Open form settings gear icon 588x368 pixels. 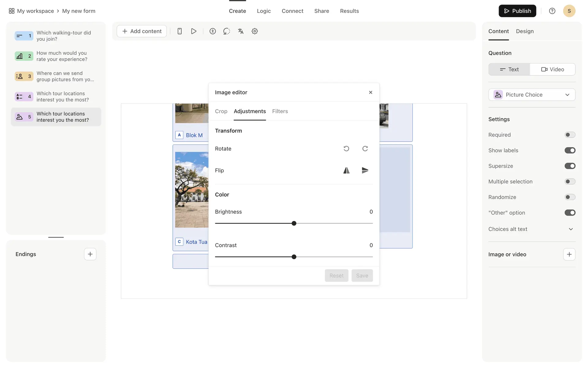(254, 31)
